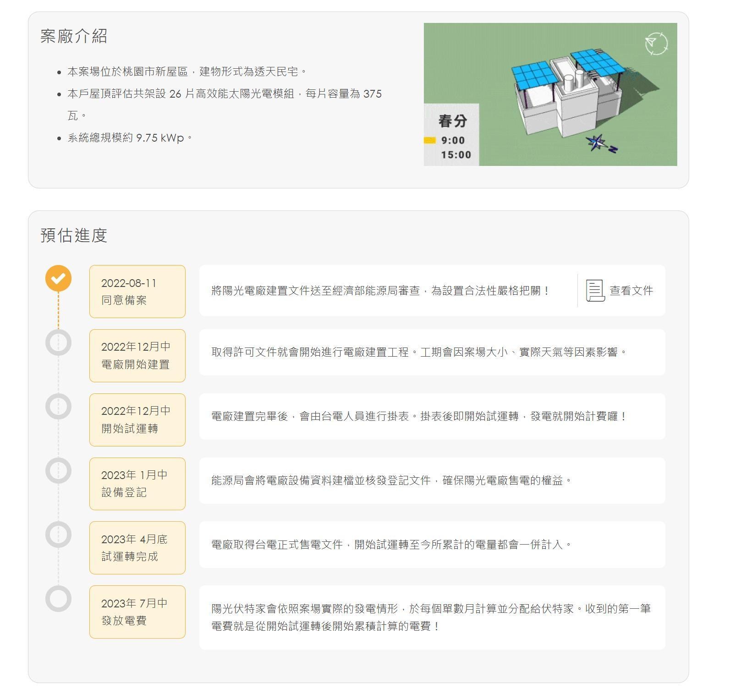This screenshot has width=735, height=700.
Task: Click the completed milestone badge at timeline top
Action: (x=58, y=278)
